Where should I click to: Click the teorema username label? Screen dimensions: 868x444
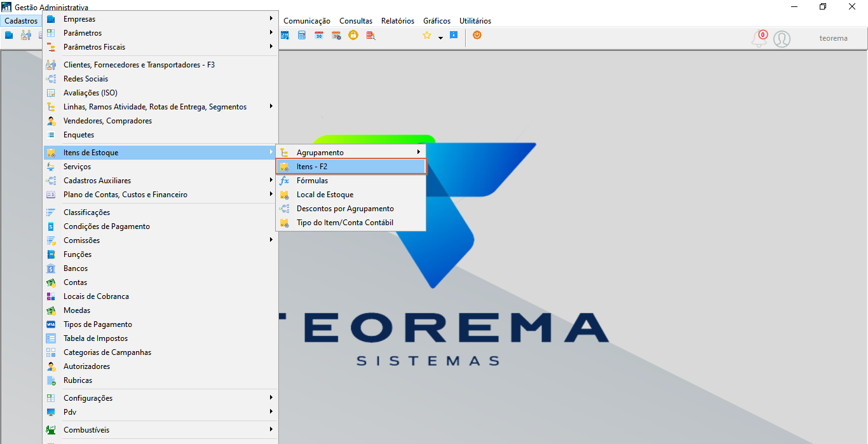[x=833, y=38]
